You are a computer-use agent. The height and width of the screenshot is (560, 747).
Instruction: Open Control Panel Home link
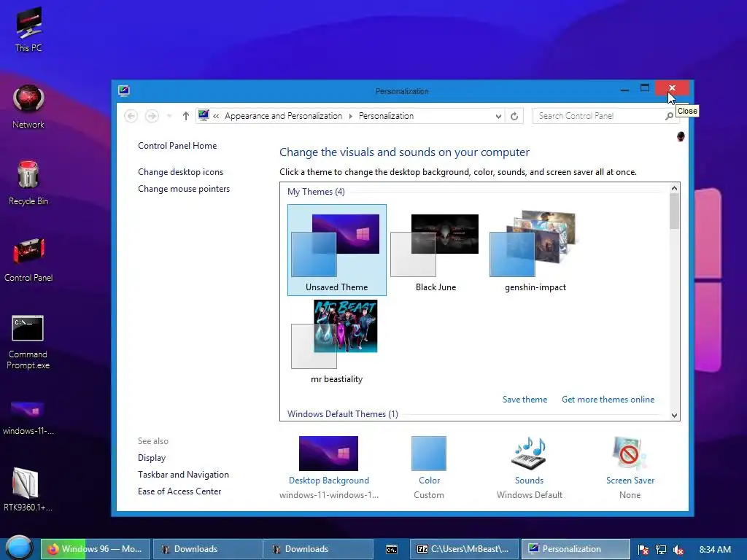(x=177, y=146)
